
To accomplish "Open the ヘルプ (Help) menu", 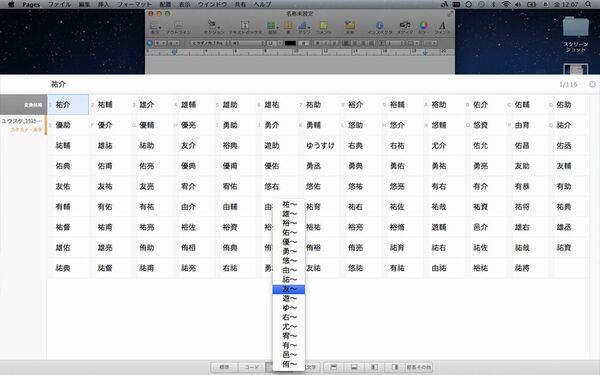I will [262, 4].
